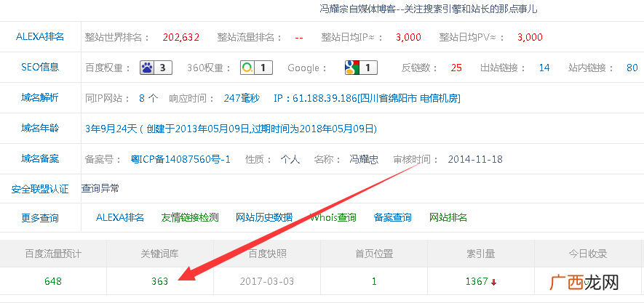
Task: Click the 百度快照 column header
Action: 267,254
